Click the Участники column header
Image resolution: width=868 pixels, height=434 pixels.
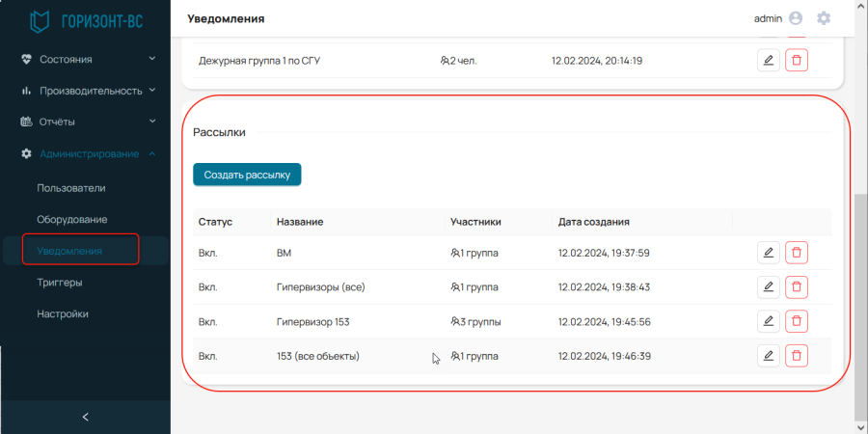click(476, 222)
